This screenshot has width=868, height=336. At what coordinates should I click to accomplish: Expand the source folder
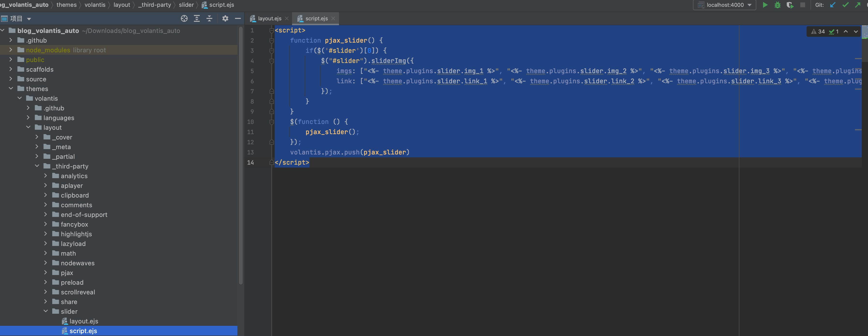click(11, 79)
